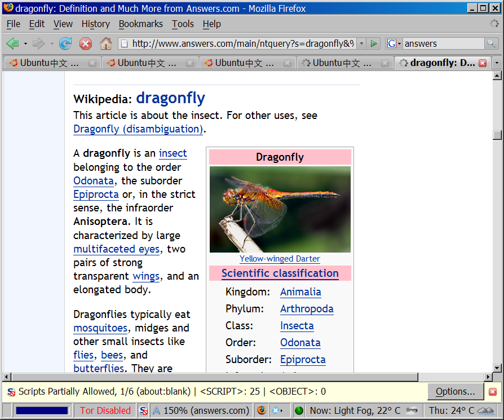
Task: Open the Back history dropdown arrow
Action: pos(25,44)
